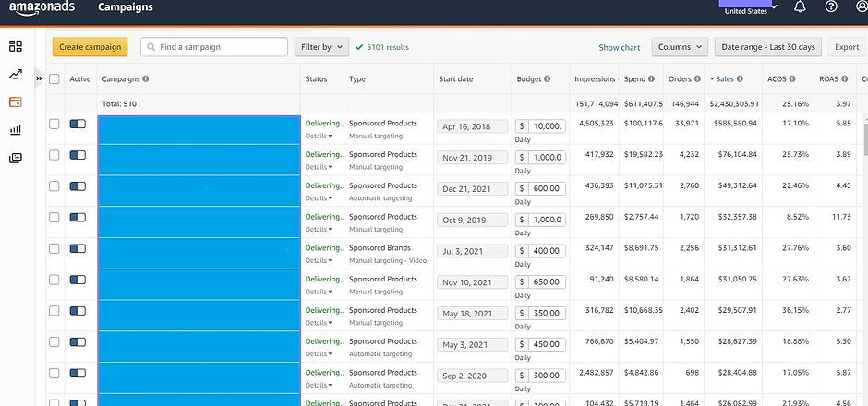The image size is (868, 406).
Task: Click in the Find a campaign field
Action: pos(214,47)
